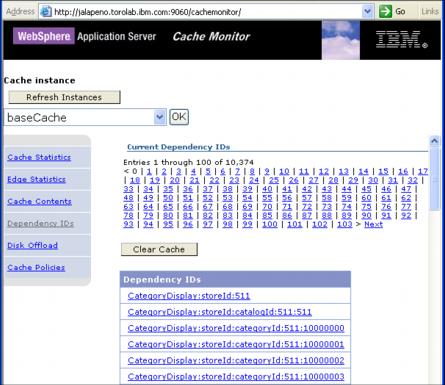Jump to page 78 of dependency IDs
This screenshot has height=385, width=445.
coord(128,215)
